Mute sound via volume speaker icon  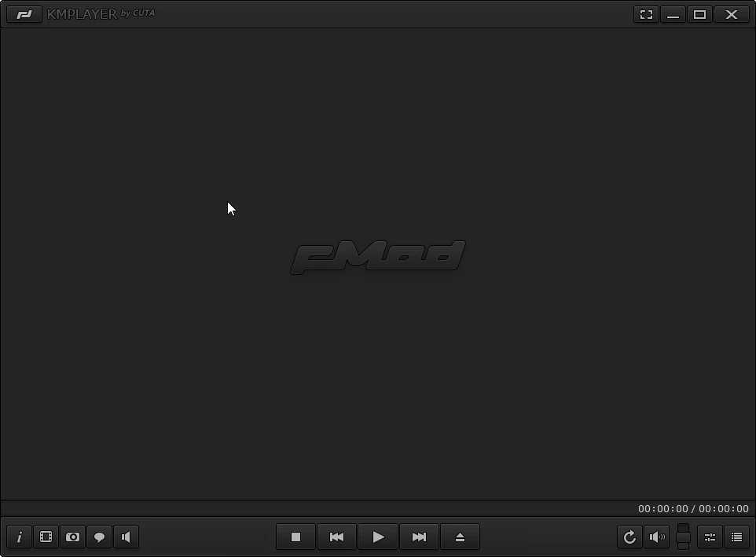(x=657, y=537)
